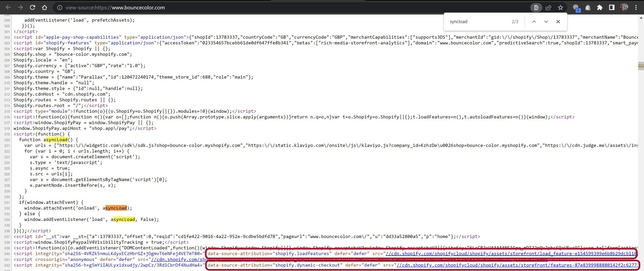
Task: Click the Shopify.theme.style line
Action: (x=78, y=89)
